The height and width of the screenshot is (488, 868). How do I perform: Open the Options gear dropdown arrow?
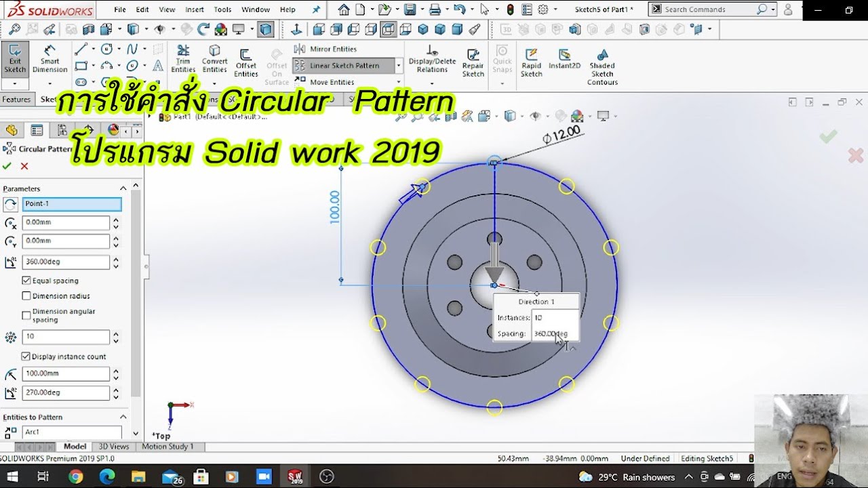point(554,9)
